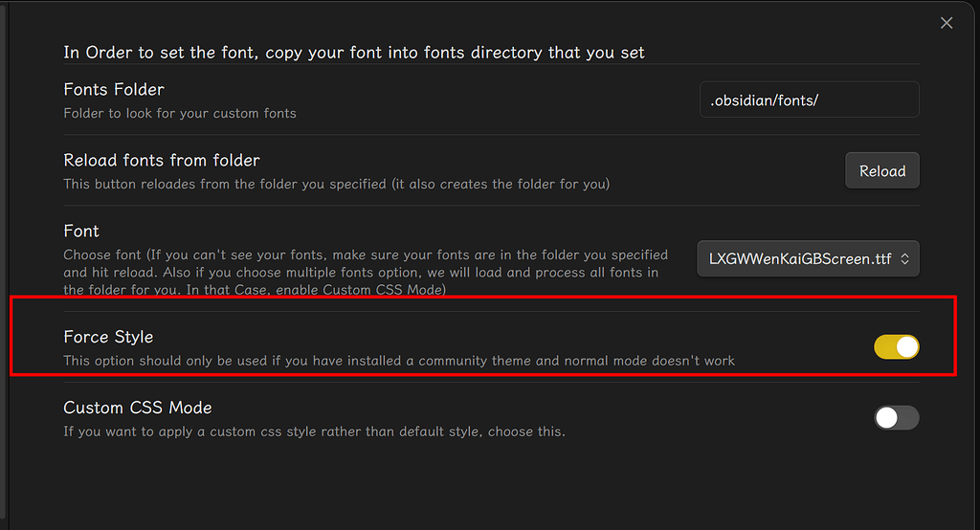
Task: Close the settings dialog with X
Action: [x=947, y=23]
